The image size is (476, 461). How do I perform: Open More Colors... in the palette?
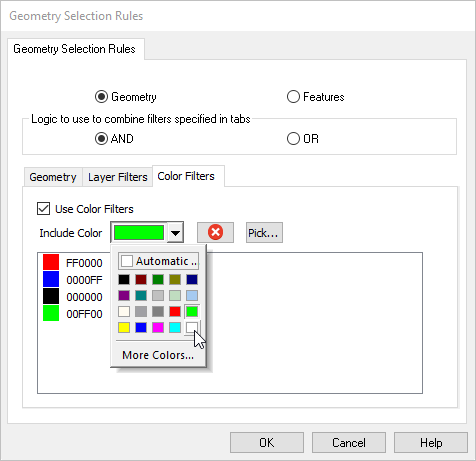[158, 355]
